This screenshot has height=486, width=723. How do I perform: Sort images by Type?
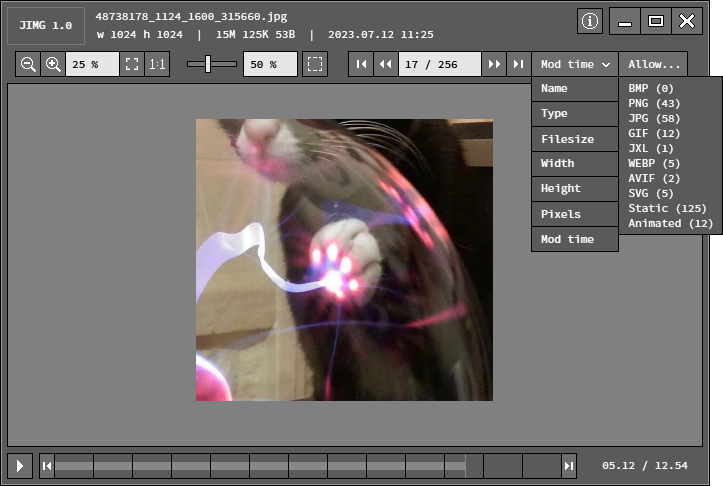point(575,114)
